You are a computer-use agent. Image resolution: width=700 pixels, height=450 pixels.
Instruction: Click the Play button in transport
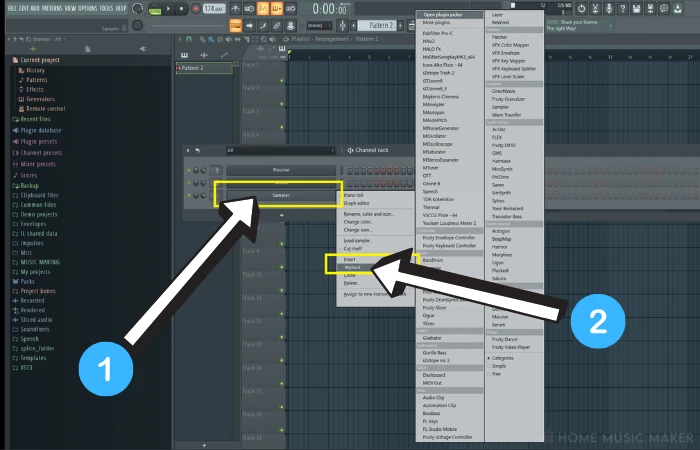pos(168,8)
